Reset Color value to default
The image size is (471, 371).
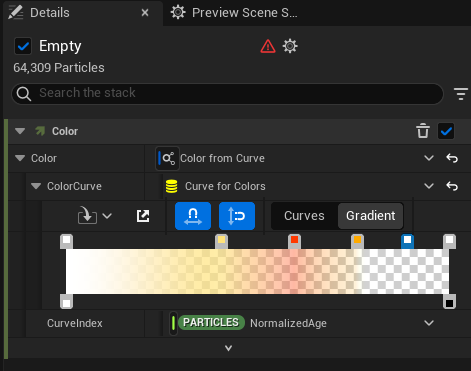452,158
